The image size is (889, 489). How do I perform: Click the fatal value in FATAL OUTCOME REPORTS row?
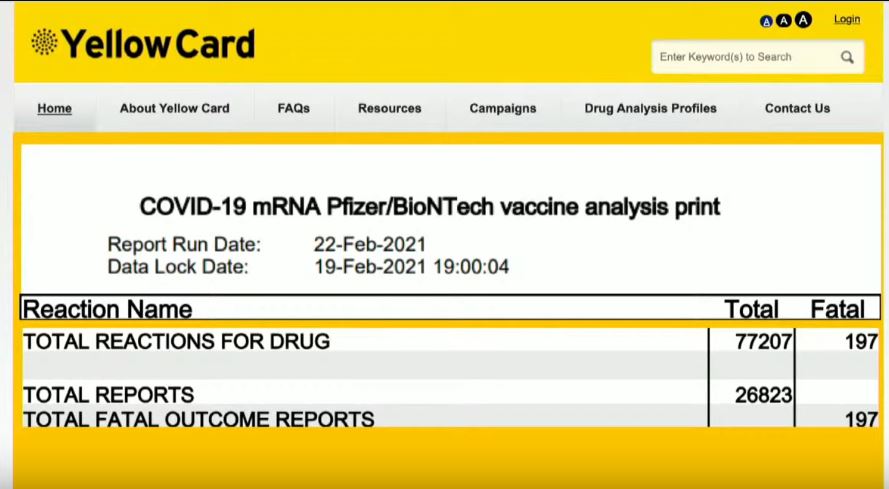[861, 419]
